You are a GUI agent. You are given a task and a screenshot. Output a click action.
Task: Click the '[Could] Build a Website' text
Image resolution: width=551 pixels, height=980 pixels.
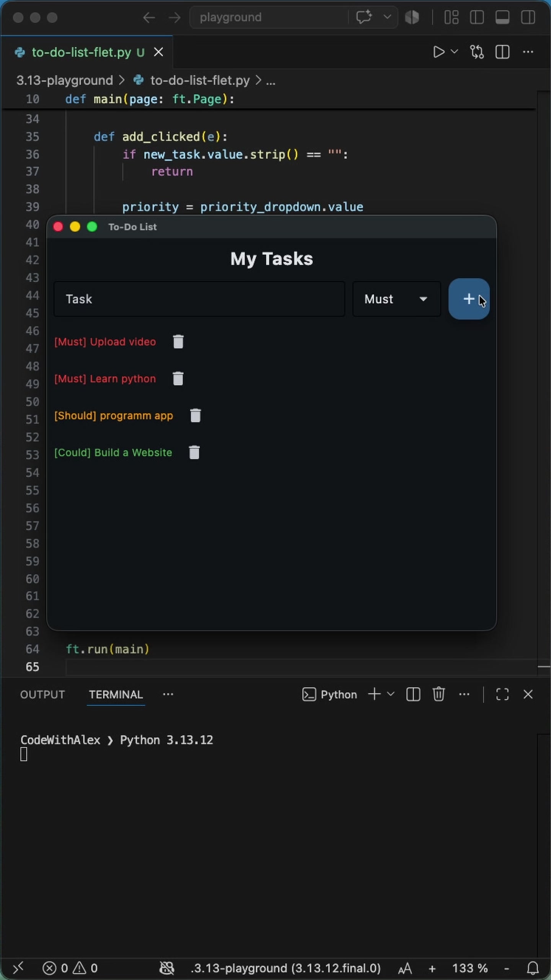click(x=113, y=452)
